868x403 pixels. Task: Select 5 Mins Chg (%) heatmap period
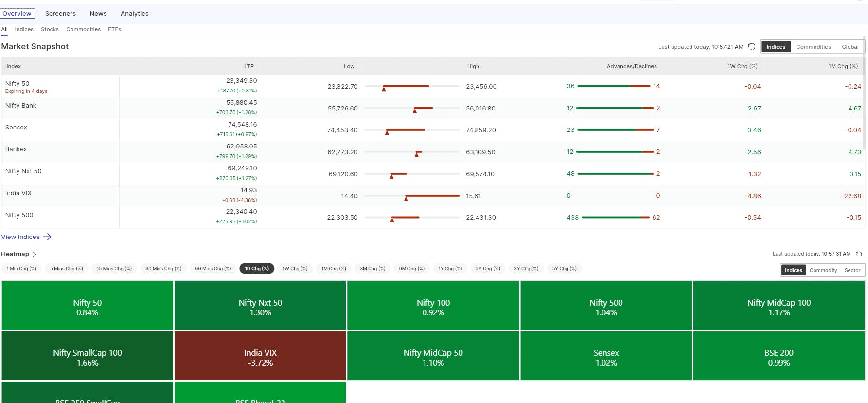pyautogui.click(x=67, y=269)
